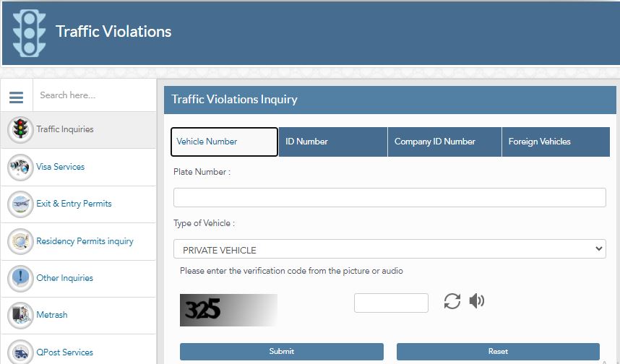
Task: Switch to the Foreign Vehicles tab
Action: pyautogui.click(x=556, y=142)
